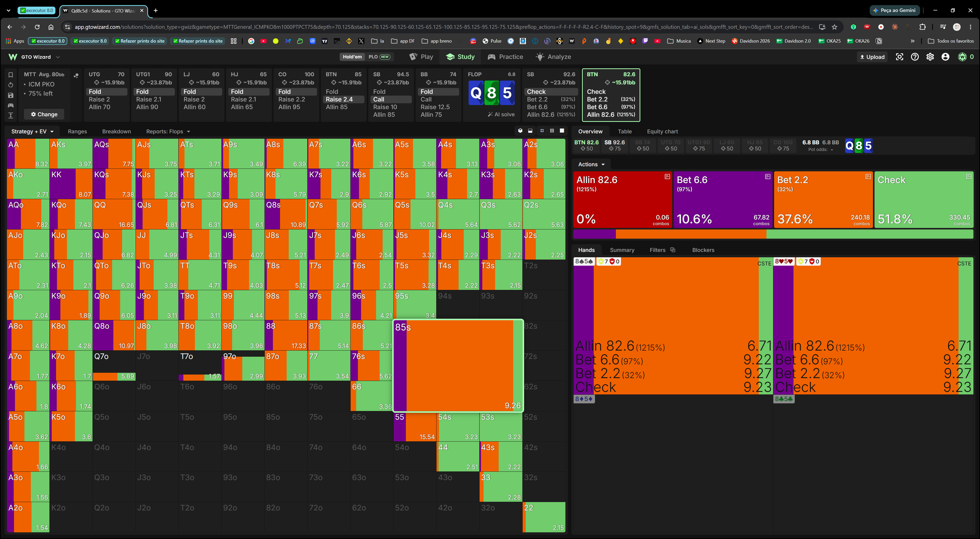Switch game type to PLO

tap(379, 57)
